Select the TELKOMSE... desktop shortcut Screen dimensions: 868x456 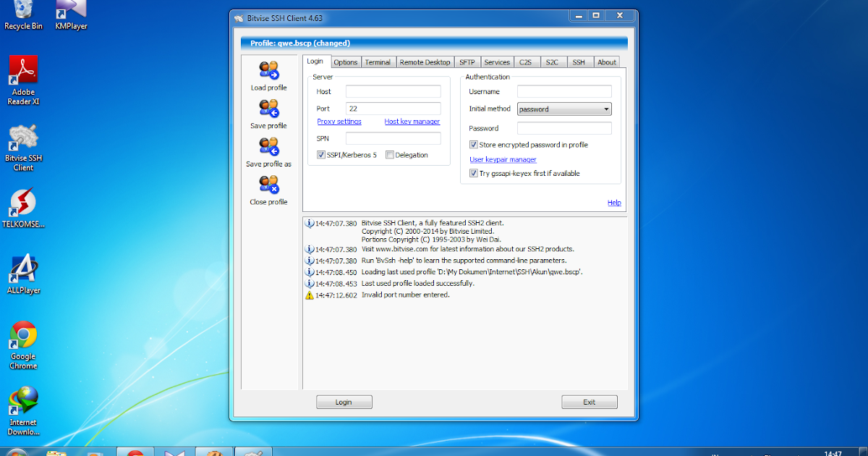click(23, 208)
